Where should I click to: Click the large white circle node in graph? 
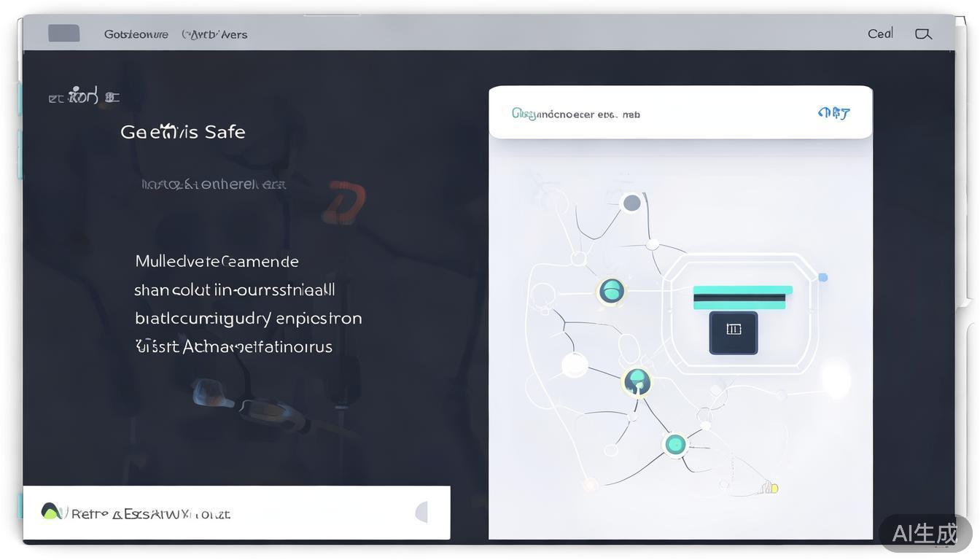pos(574,365)
